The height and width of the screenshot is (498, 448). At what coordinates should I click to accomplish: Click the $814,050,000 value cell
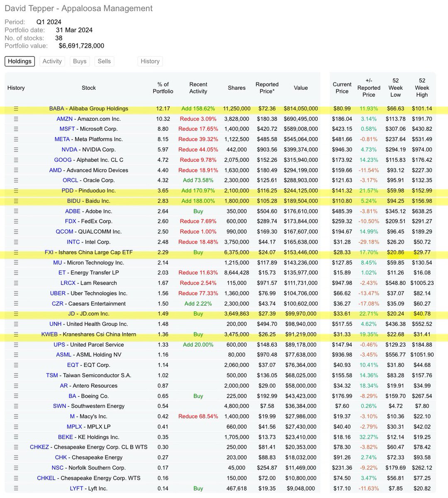click(301, 109)
